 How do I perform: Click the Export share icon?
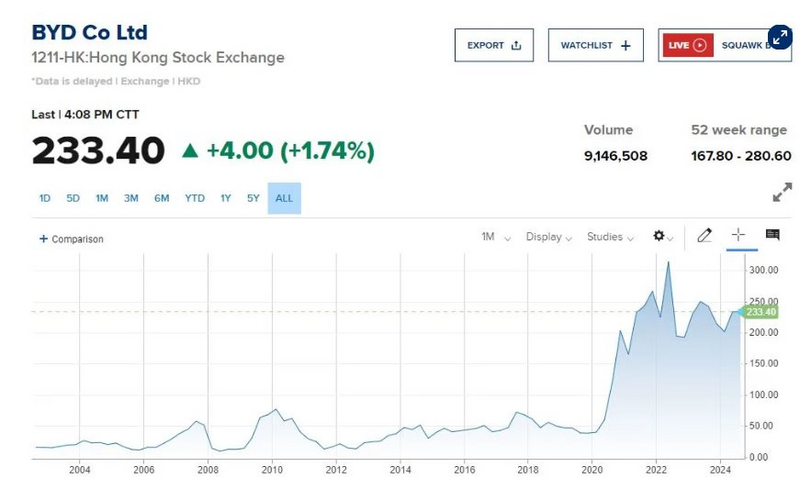(516, 45)
